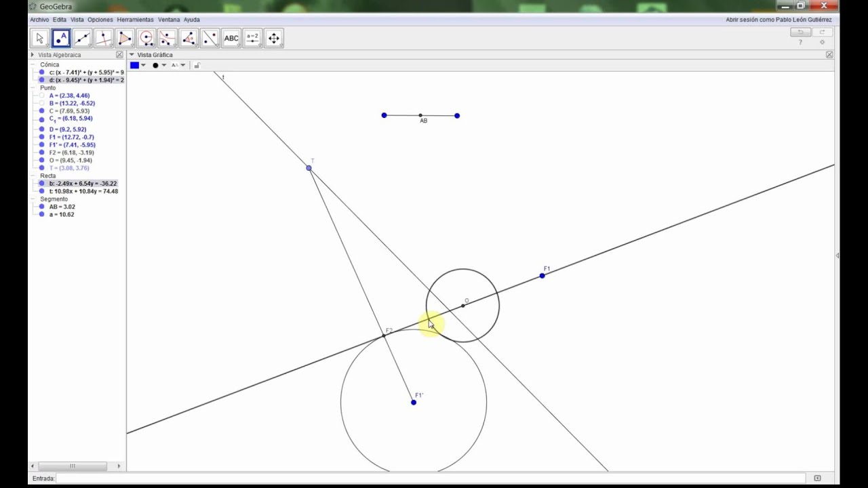Toggle visibility of point F1
The image size is (868, 488).
42,137
